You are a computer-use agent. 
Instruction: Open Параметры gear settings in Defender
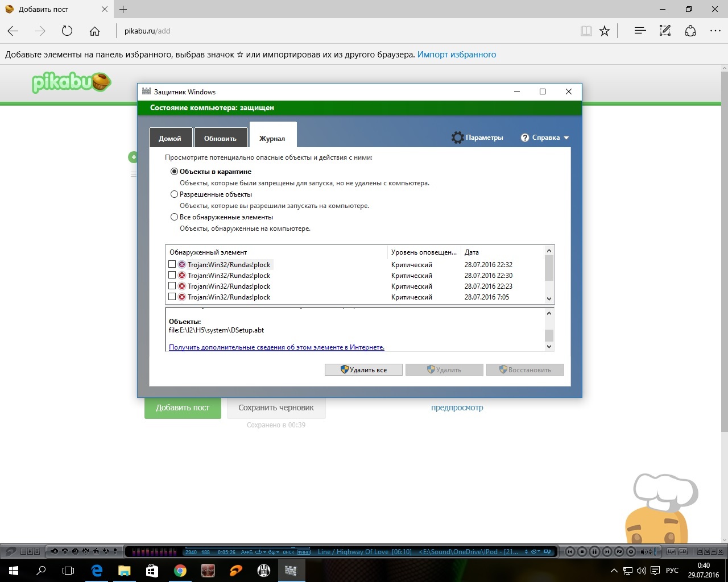pyautogui.click(x=477, y=138)
